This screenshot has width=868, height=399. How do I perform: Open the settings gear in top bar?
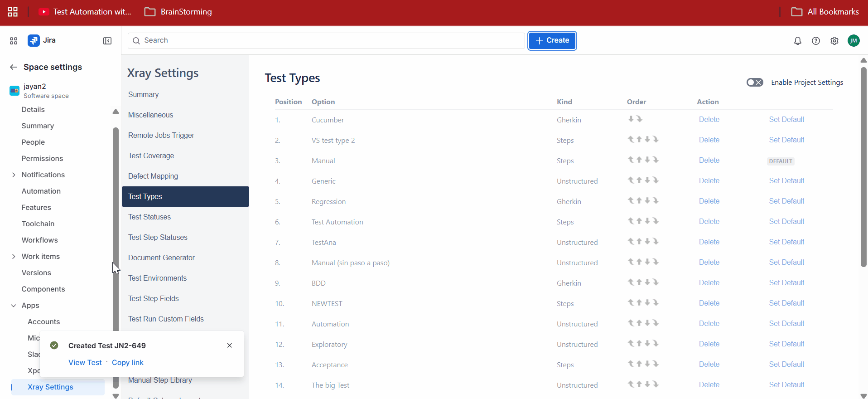(x=834, y=41)
